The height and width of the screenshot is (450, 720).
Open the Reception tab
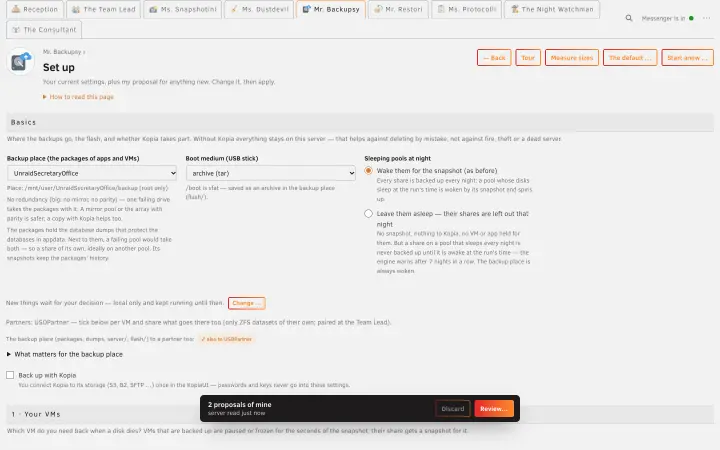pyautogui.click(x=35, y=9)
